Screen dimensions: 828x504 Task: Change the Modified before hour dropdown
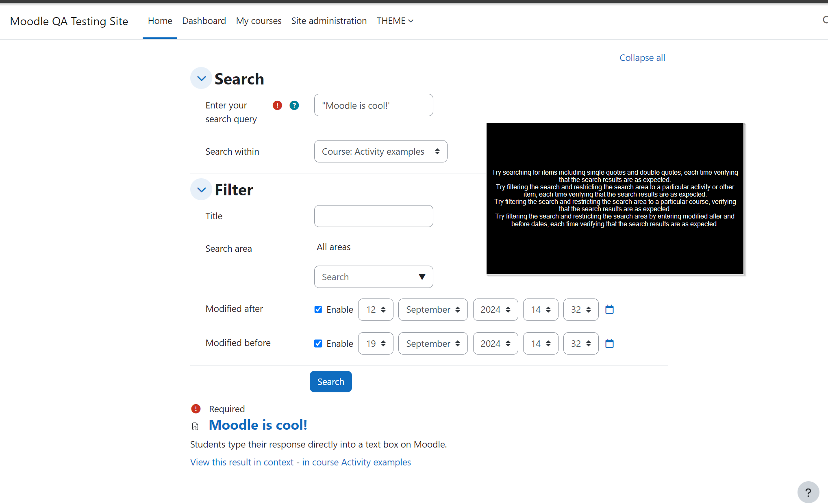(541, 344)
